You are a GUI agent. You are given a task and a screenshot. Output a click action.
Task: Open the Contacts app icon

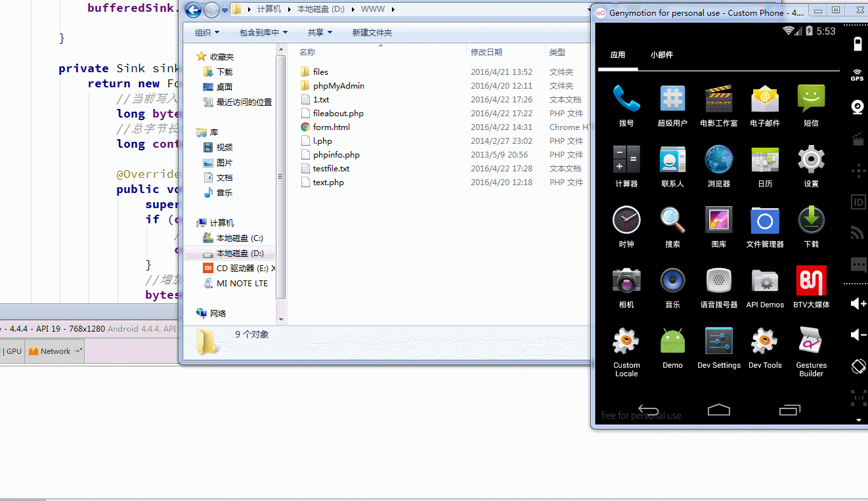click(672, 160)
